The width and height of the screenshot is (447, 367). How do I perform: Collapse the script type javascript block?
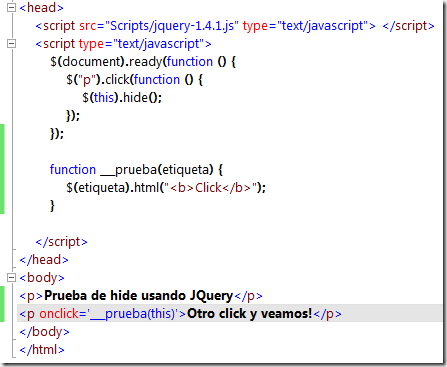click(11, 43)
